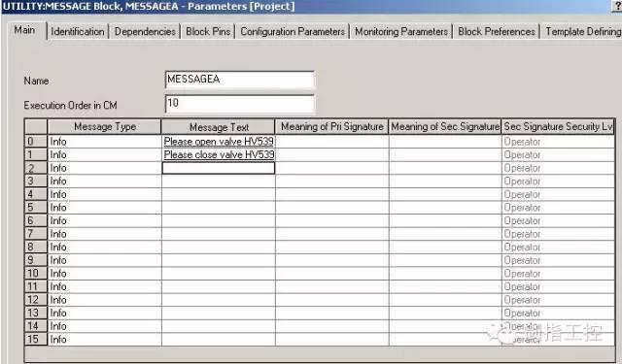This screenshot has width=622, height=364.
Task: Click the Operator security cell in row 11
Action: tap(558, 286)
